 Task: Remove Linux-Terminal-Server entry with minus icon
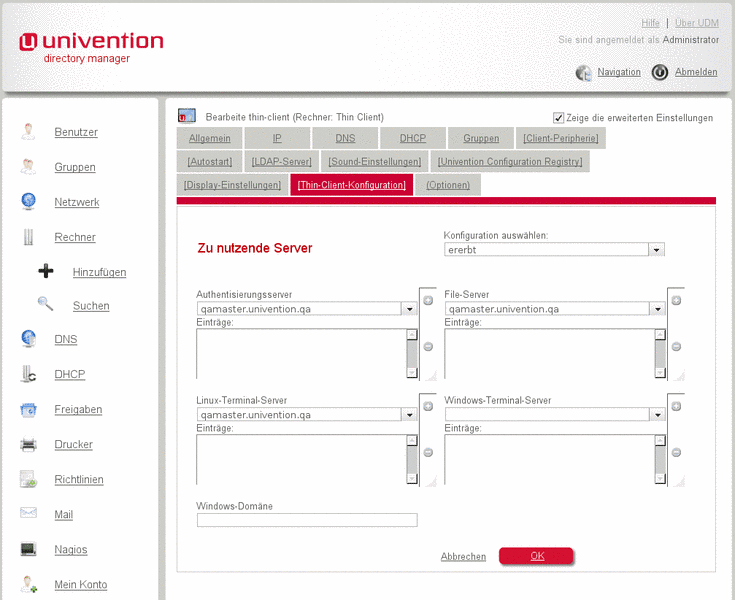pos(428,453)
